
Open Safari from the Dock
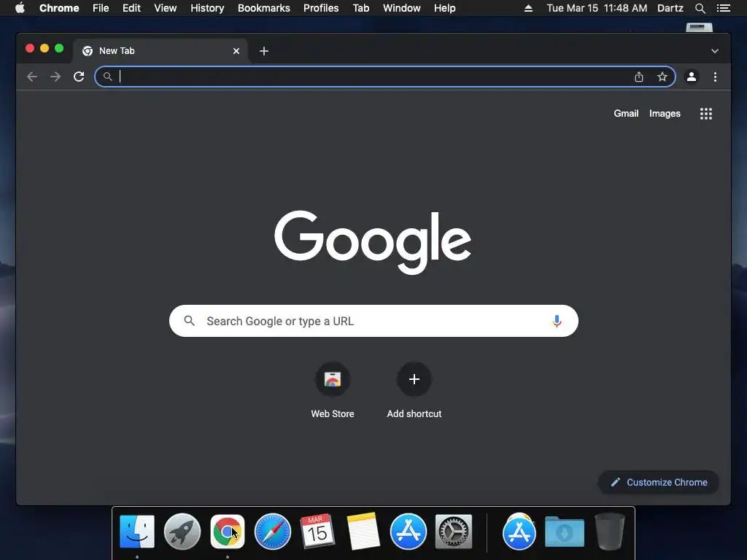coord(273,532)
